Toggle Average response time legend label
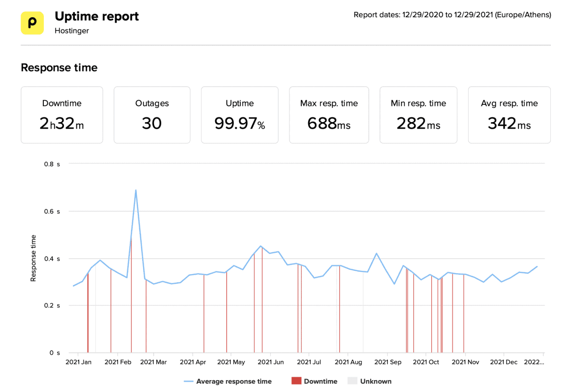Image resolution: width=571 pixels, height=392 pixels. coord(234,381)
